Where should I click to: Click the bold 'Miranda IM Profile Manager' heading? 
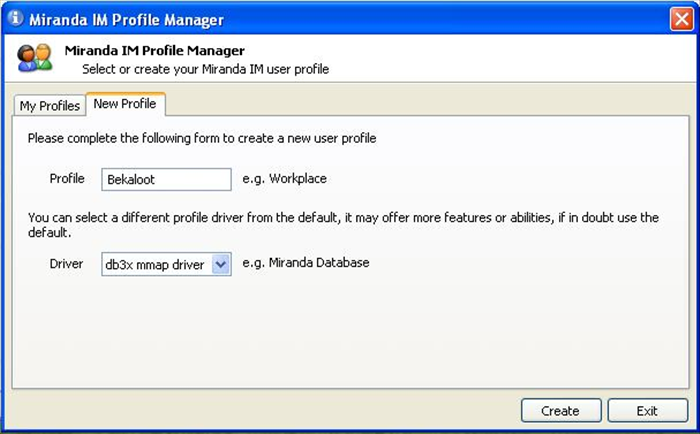[154, 50]
